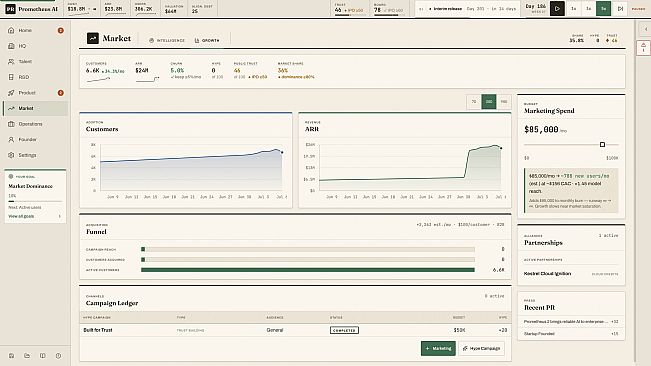Select the Built for Trust campaign row

coord(295,330)
